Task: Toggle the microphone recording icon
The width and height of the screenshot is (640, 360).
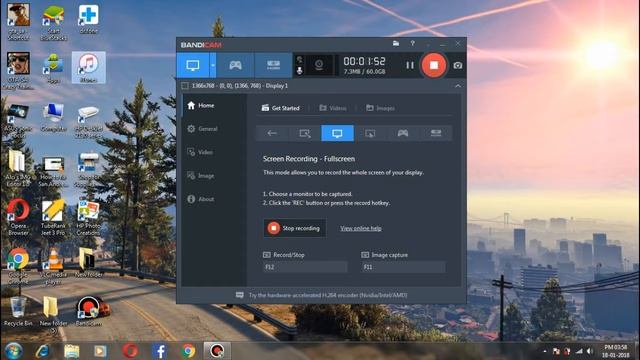Action: point(300,71)
